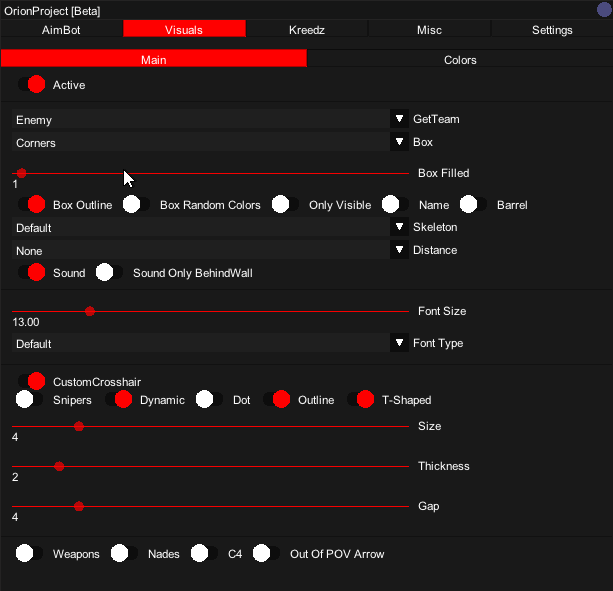Expand the Skeleton dropdown

point(399,227)
